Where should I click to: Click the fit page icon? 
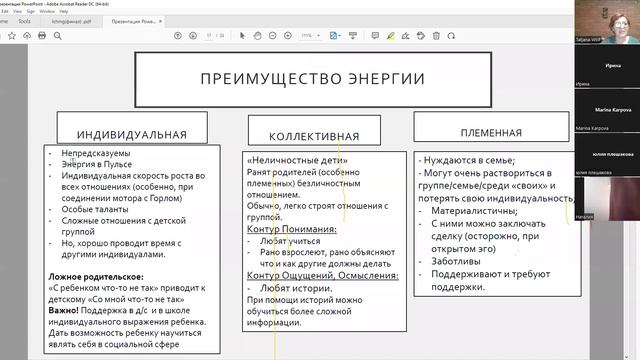(x=333, y=36)
